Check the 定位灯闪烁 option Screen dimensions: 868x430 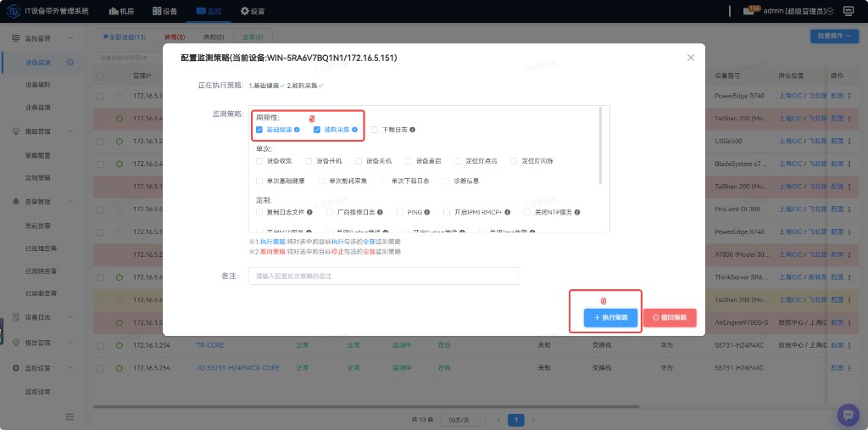click(x=514, y=161)
